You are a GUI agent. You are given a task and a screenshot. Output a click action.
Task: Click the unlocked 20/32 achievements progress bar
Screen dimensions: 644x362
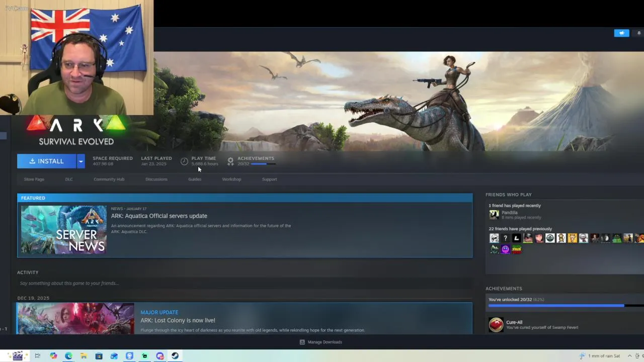tap(566, 305)
